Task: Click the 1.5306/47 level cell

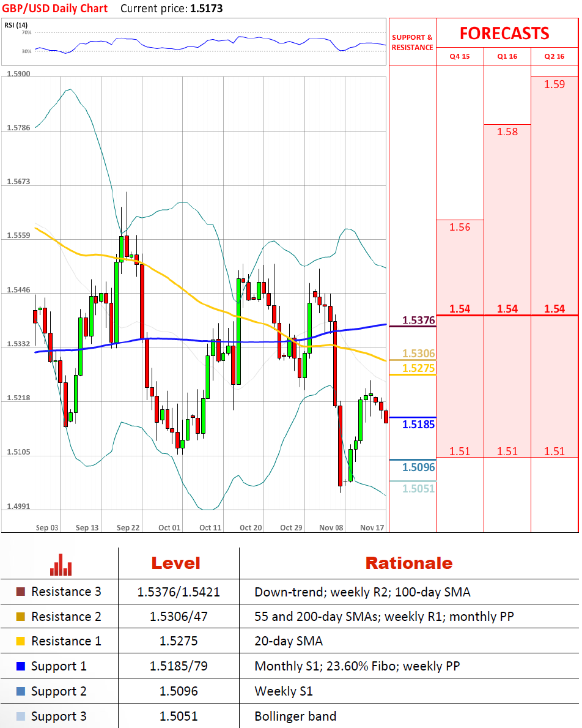Action: point(179,617)
